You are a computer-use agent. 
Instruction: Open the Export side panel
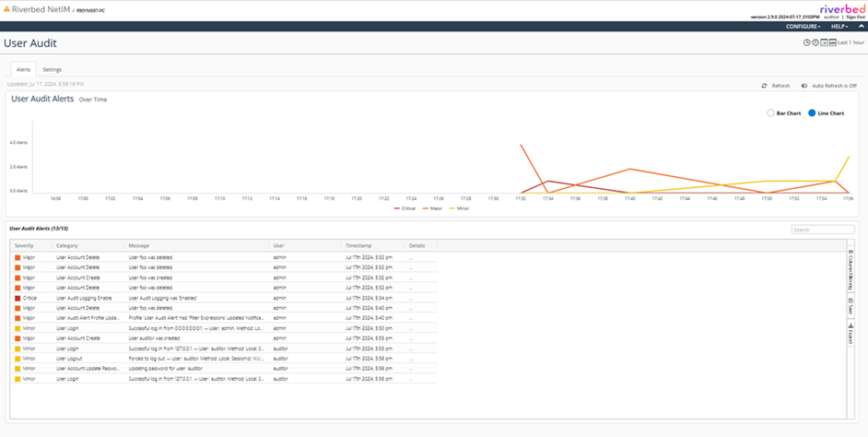click(x=850, y=336)
